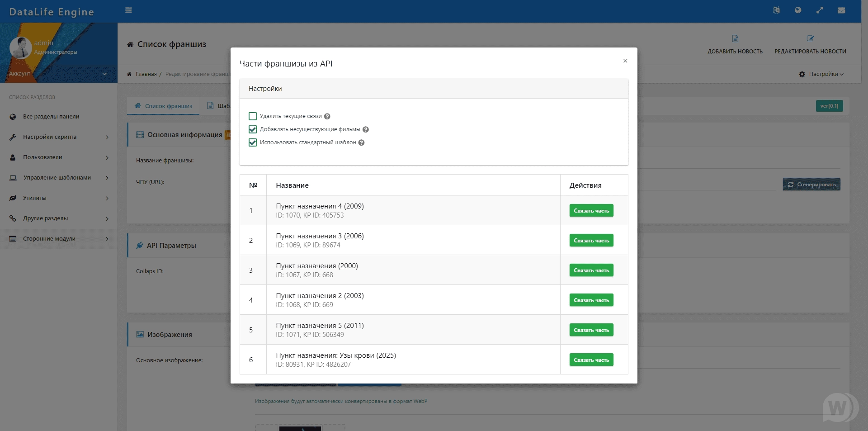Open messages via the envelope icon
The height and width of the screenshot is (431, 868).
click(x=841, y=10)
